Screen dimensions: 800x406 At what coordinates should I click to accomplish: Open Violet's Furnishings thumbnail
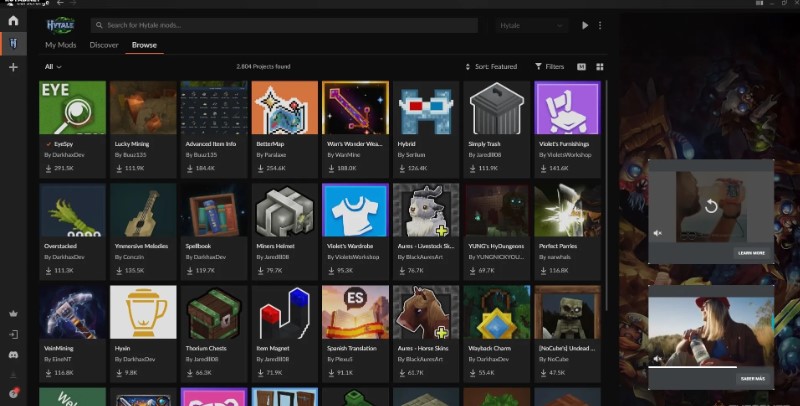point(567,108)
